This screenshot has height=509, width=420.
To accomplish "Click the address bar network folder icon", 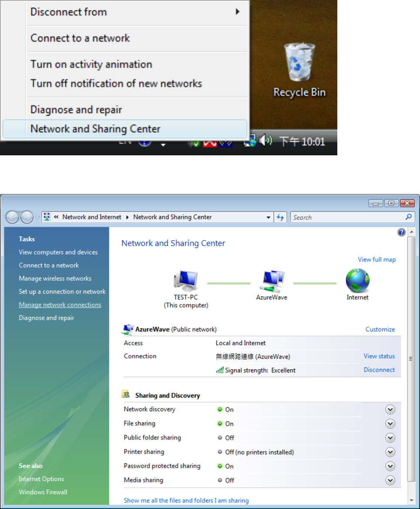I will coord(47,217).
